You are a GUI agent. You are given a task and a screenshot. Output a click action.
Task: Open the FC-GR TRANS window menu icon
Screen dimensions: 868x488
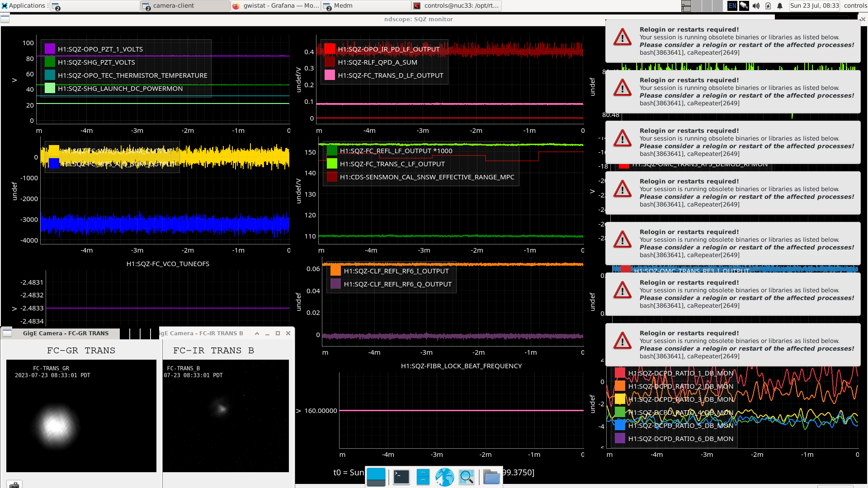[7, 333]
